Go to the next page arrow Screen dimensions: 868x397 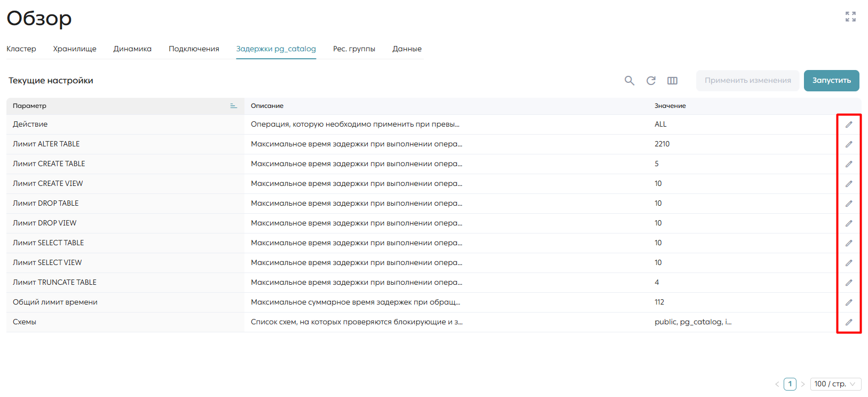point(802,384)
